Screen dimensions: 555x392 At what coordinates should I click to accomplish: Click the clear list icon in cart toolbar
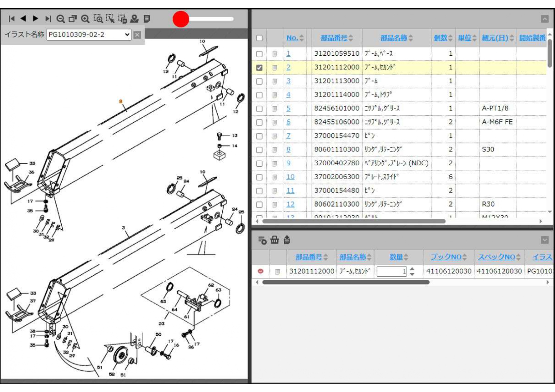[262, 240]
